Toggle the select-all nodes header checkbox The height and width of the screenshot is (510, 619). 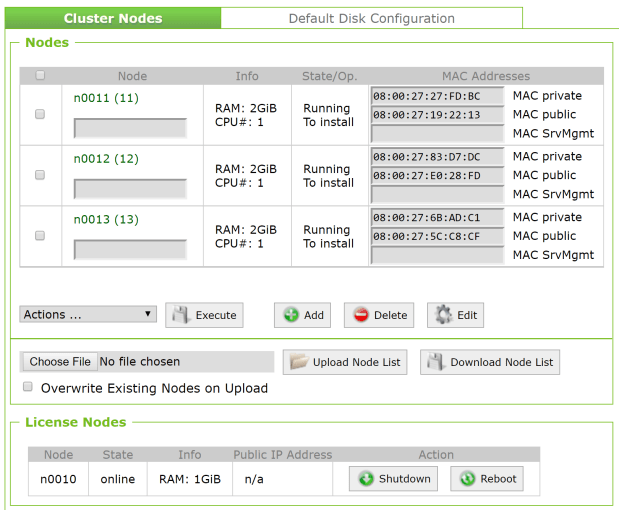point(40,75)
